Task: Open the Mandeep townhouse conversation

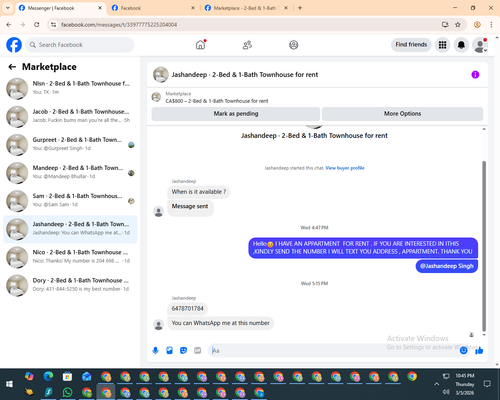Action: [70, 173]
